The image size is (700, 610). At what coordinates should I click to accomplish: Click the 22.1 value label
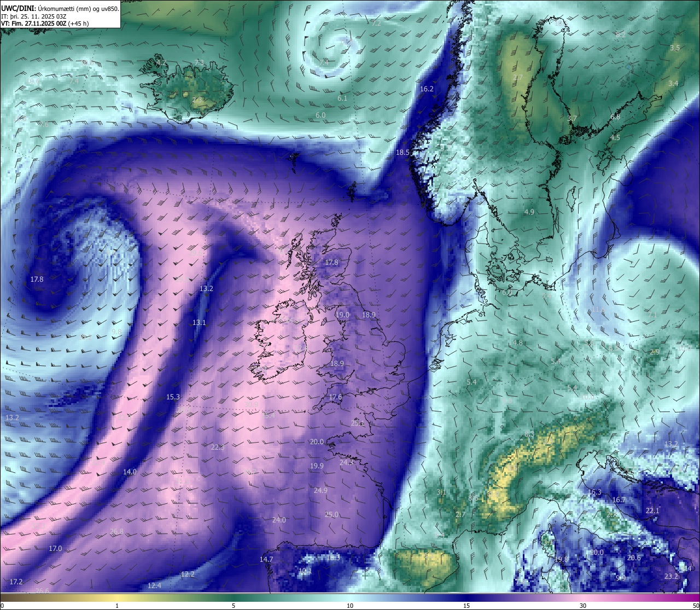652,510
